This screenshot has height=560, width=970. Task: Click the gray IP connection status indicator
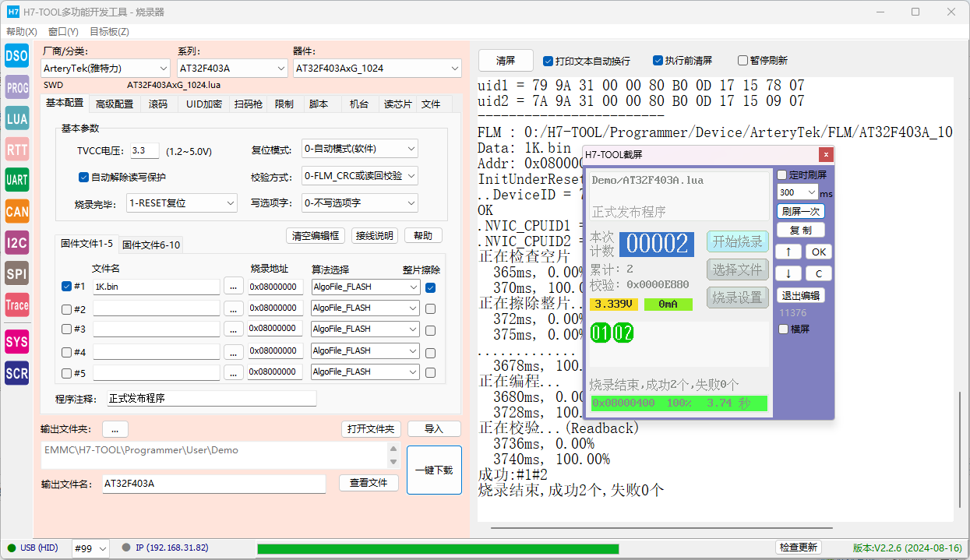tap(126, 548)
